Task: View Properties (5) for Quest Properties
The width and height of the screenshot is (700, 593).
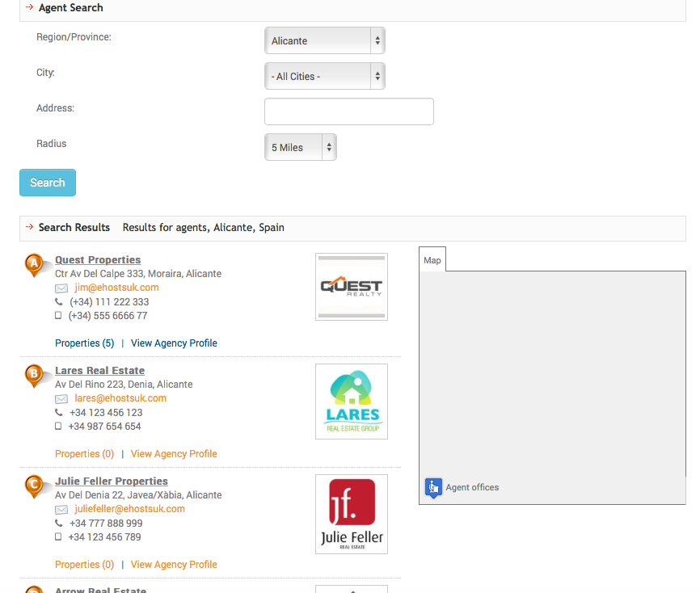Action: [x=84, y=343]
